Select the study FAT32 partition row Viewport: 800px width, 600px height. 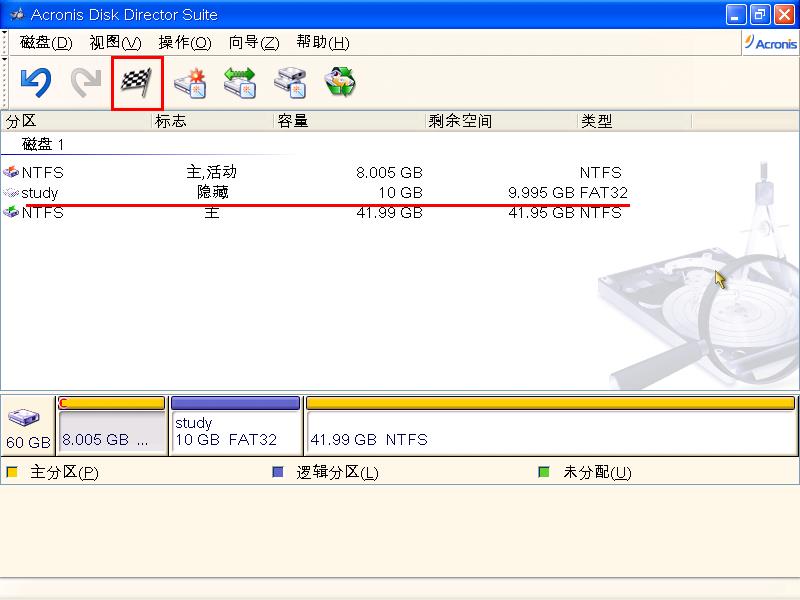click(316, 192)
